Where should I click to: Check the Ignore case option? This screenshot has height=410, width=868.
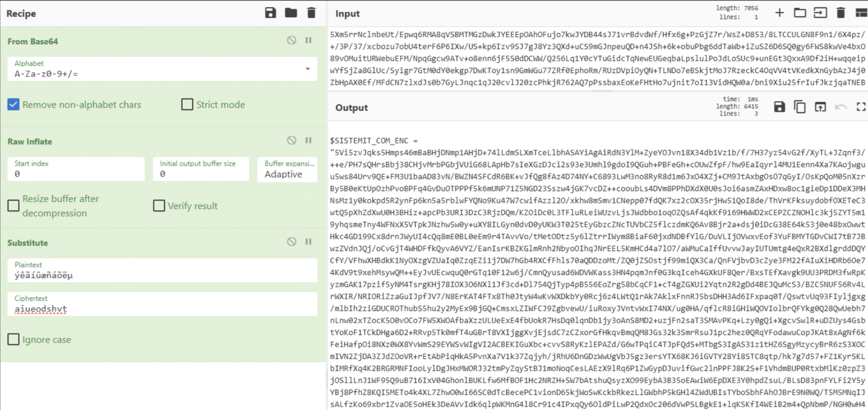13,339
